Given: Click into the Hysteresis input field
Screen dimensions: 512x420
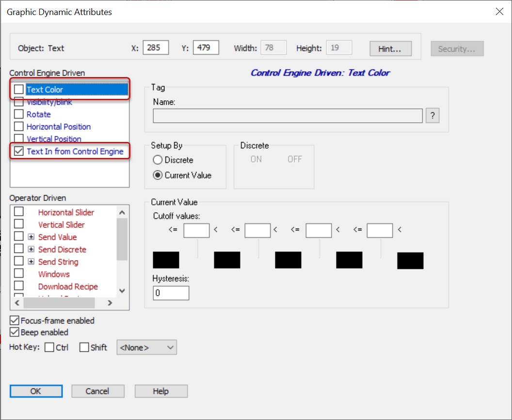Looking at the screenshot, I should tap(171, 293).
